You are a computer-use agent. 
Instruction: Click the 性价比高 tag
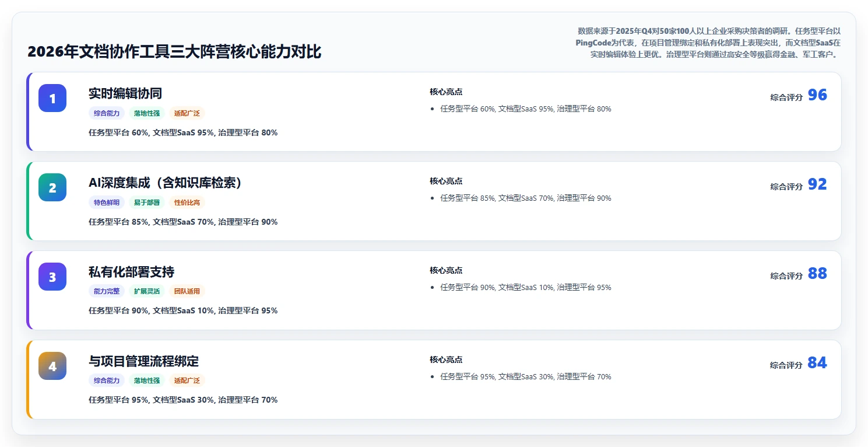pos(187,202)
